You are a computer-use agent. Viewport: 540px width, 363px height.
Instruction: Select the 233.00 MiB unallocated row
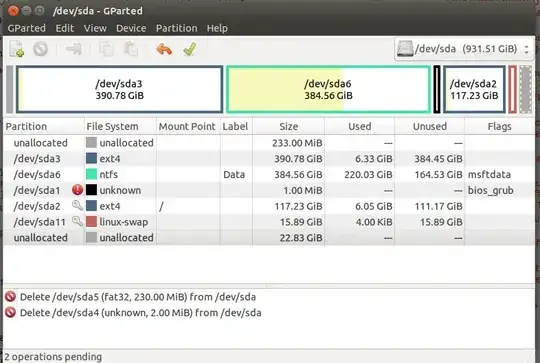269,143
